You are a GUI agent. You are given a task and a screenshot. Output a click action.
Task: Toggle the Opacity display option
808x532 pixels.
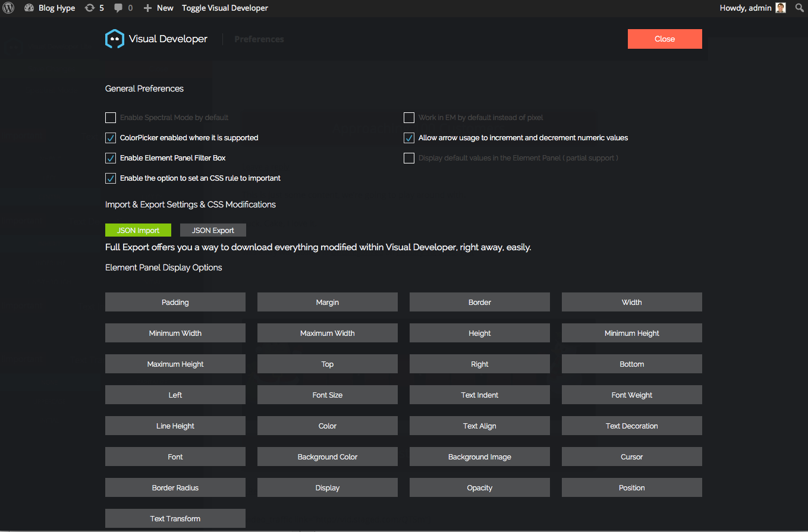point(480,487)
